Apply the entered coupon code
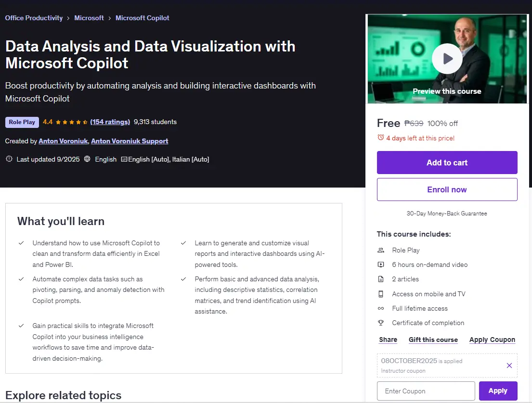 click(498, 391)
